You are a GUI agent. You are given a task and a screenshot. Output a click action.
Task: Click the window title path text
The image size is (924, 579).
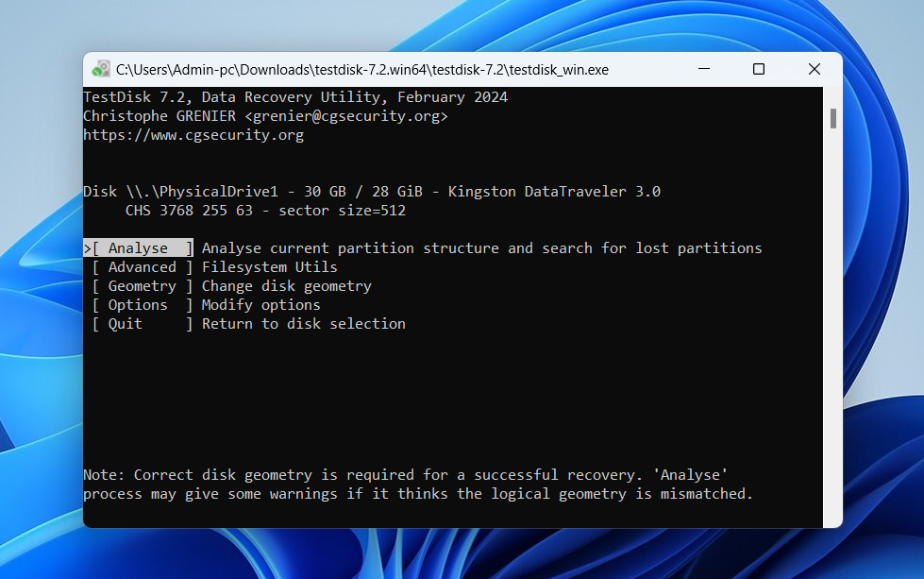pos(361,70)
